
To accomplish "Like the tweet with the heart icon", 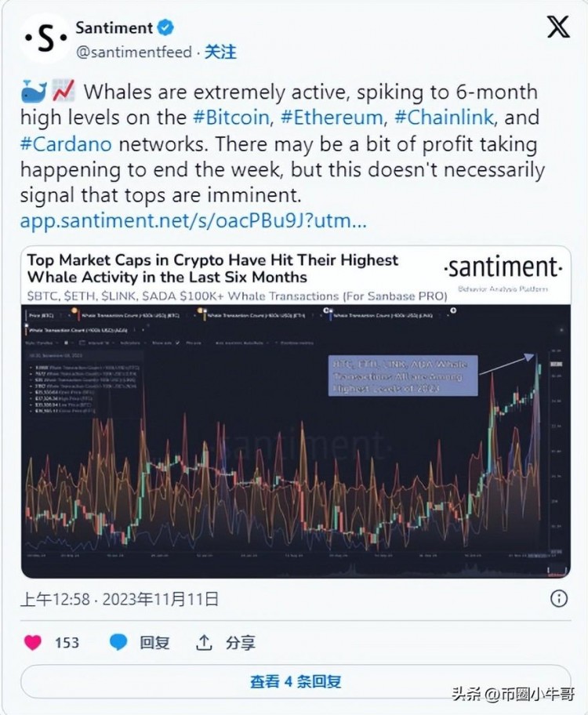I will [x=32, y=643].
